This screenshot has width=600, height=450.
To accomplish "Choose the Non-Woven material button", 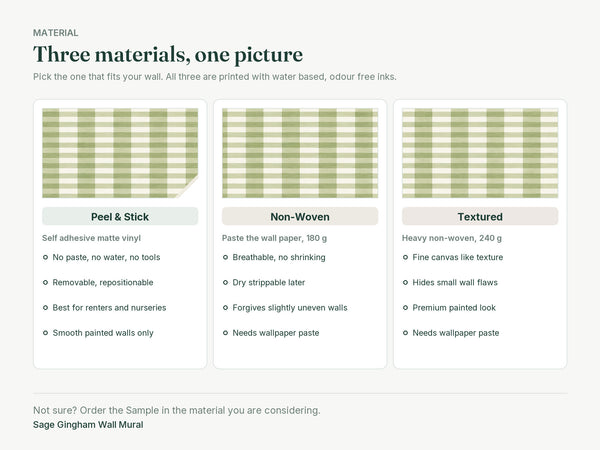I will pyautogui.click(x=300, y=216).
